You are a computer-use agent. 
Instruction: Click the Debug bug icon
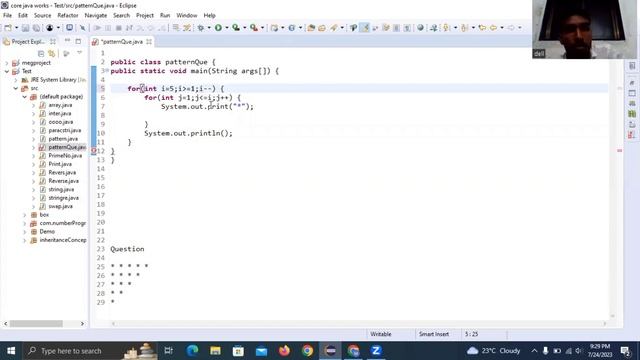[x=201, y=28]
